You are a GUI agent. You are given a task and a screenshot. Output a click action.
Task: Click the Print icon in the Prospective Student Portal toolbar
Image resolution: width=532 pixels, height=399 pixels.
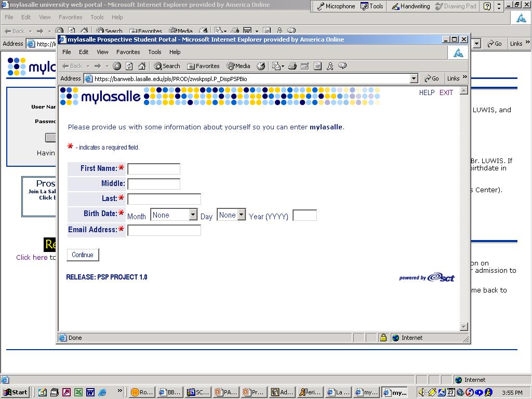tap(292, 66)
